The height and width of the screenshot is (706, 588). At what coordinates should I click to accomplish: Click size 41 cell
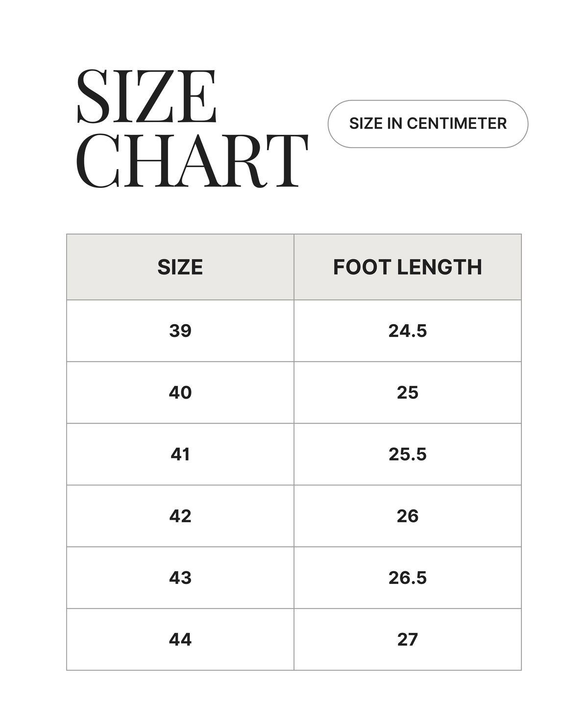point(180,454)
